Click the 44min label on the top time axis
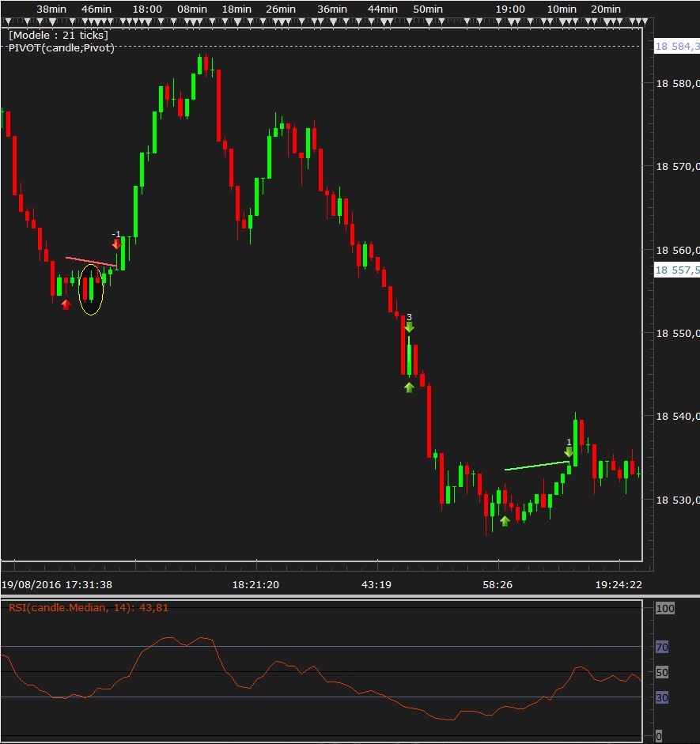The image size is (700, 744). tap(383, 9)
